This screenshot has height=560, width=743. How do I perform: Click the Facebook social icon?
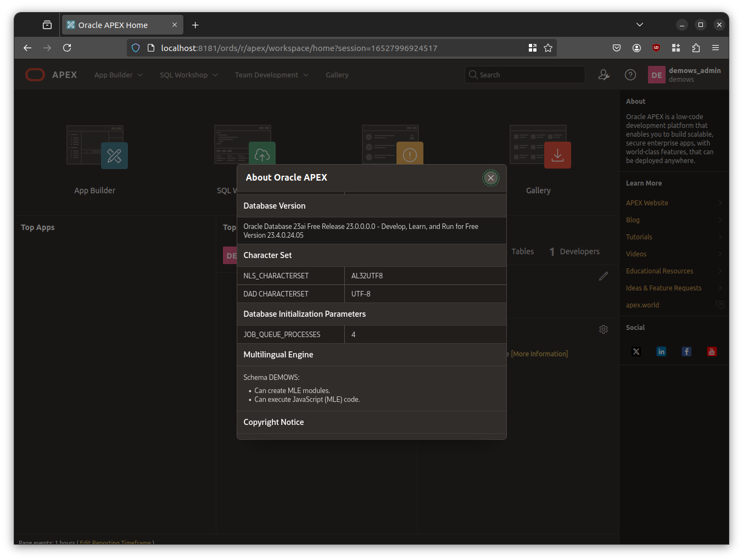pyautogui.click(x=686, y=352)
